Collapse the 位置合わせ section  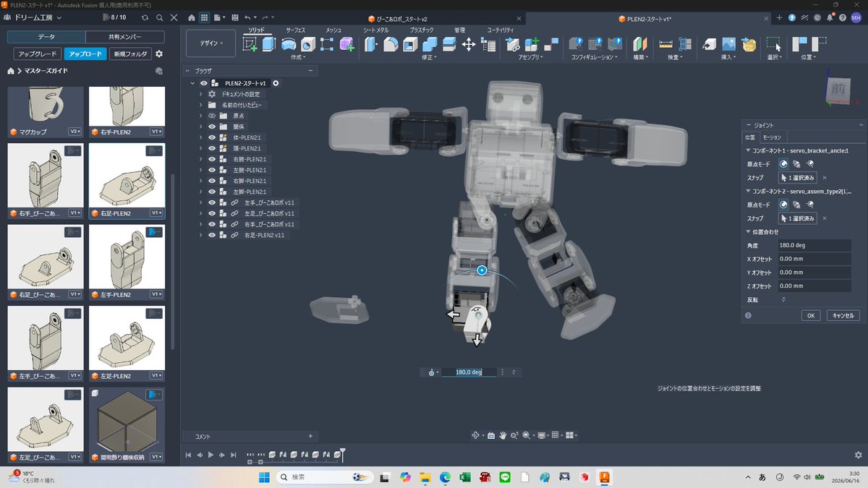pyautogui.click(x=748, y=232)
